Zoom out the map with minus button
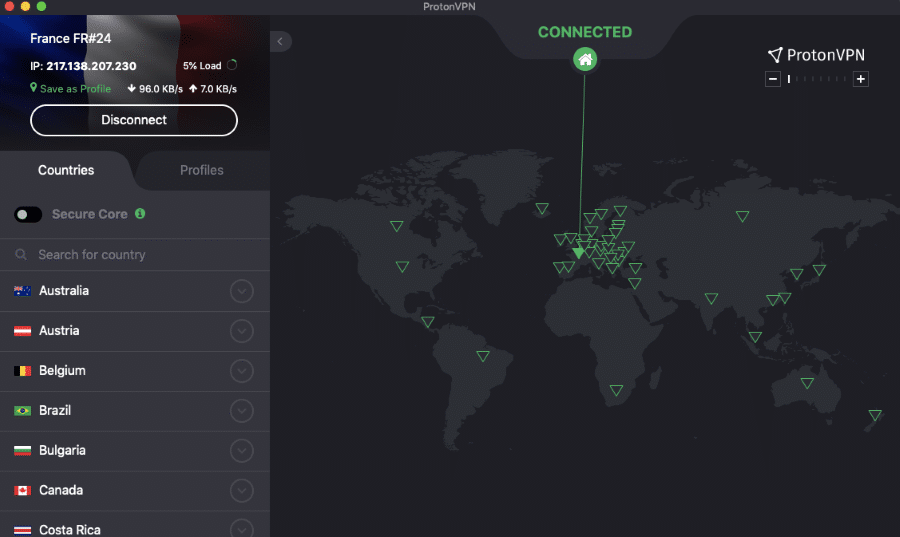900x537 pixels. 773,79
